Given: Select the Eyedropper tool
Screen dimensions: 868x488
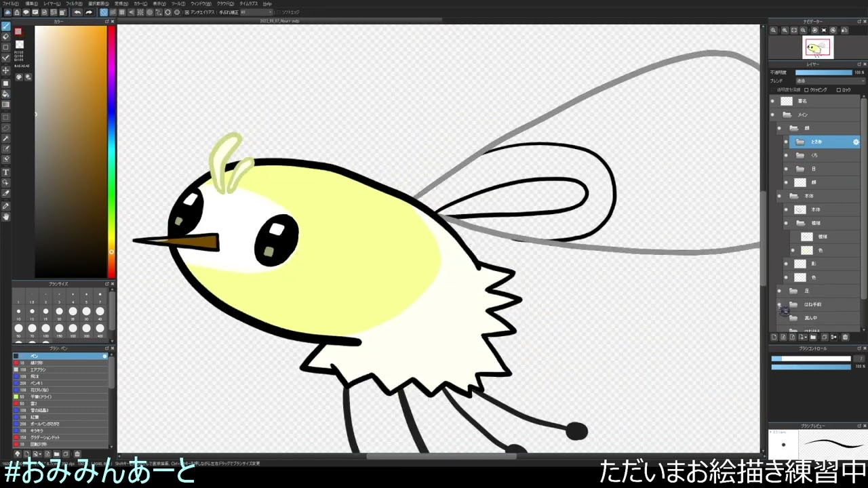Looking at the screenshot, I should [6, 205].
